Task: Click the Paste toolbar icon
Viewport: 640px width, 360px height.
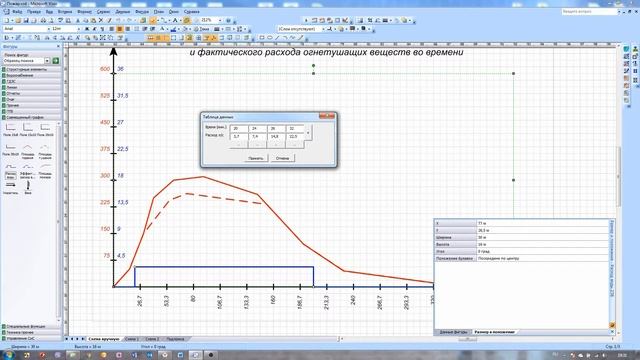Action: [93, 20]
